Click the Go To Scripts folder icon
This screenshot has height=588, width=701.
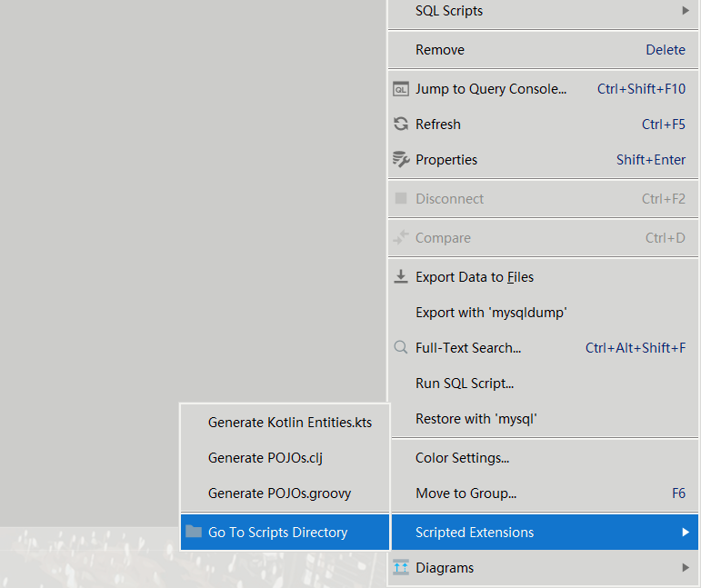193,532
